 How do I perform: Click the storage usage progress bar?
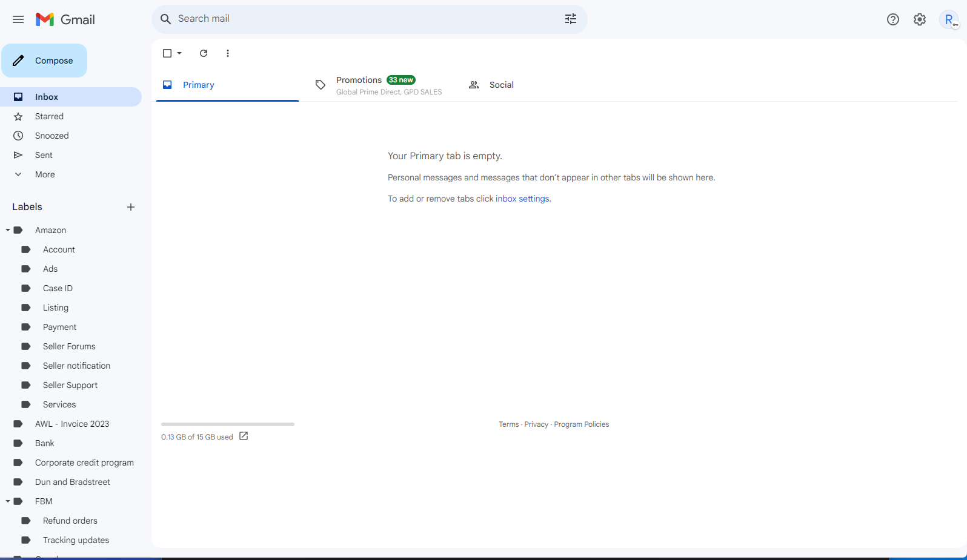coord(228,424)
